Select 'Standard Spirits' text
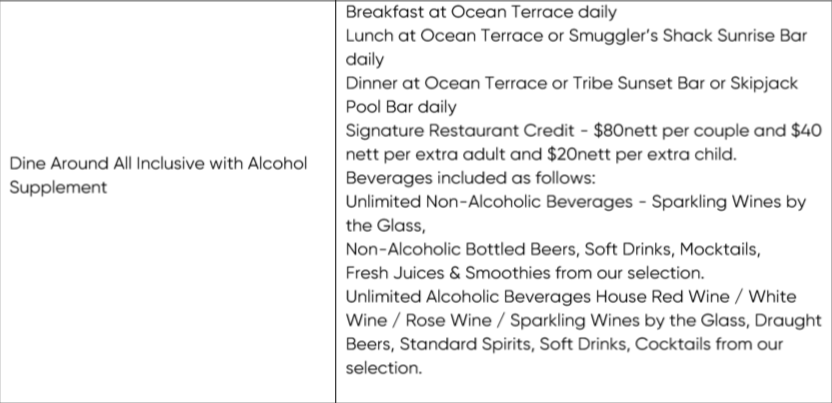This screenshot has width=832, height=403. [465, 344]
